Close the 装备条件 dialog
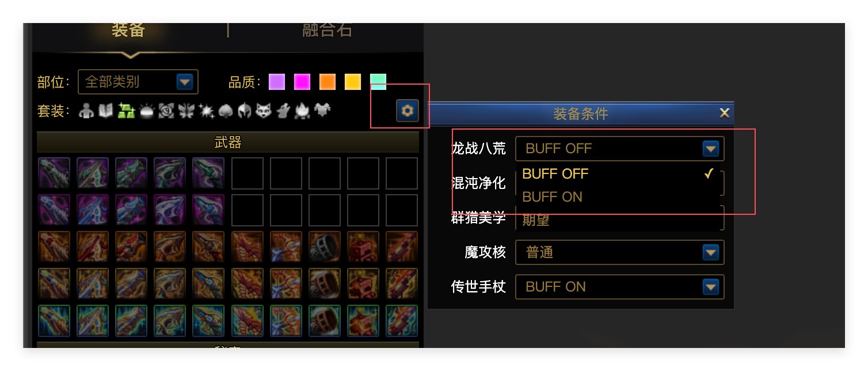 tap(725, 113)
